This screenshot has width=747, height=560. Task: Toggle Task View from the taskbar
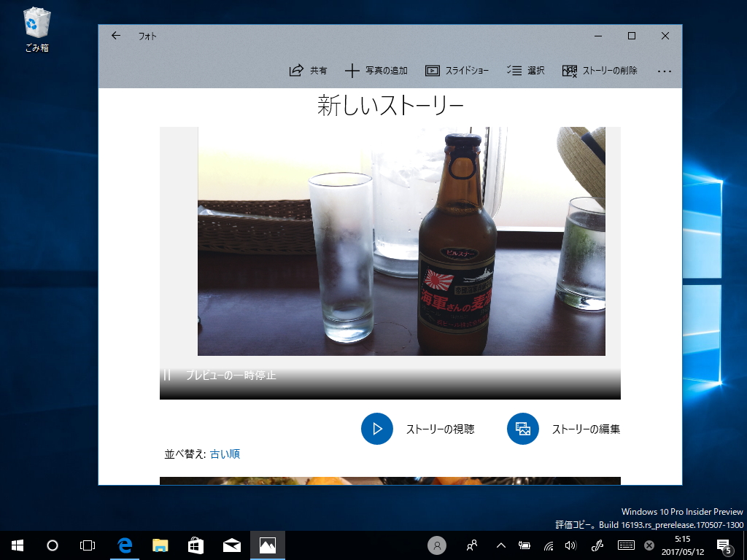click(88, 545)
